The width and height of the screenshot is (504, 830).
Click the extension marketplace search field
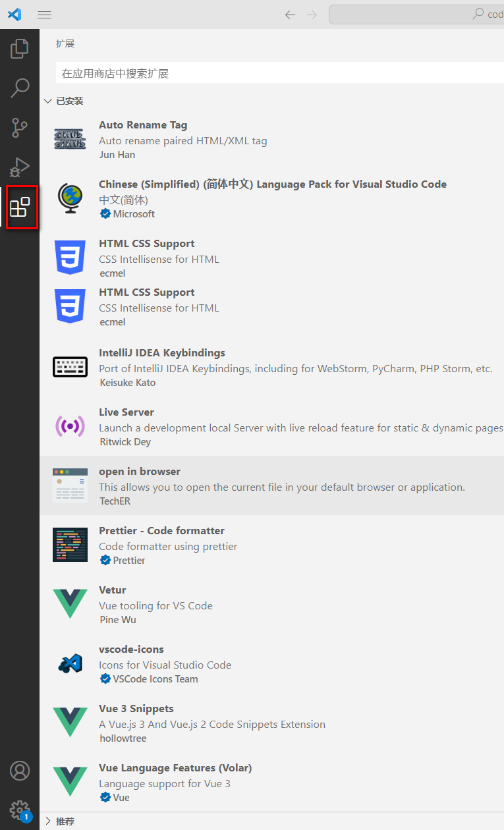tap(277, 73)
